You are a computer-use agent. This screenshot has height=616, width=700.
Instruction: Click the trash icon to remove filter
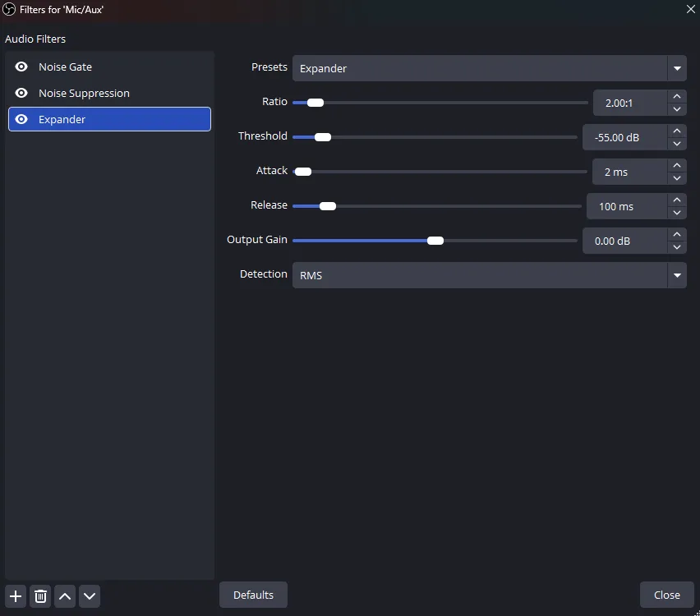click(x=40, y=596)
